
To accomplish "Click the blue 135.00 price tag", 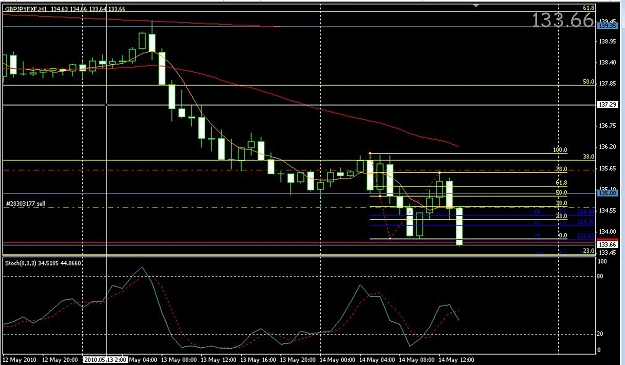I will pyautogui.click(x=607, y=193).
